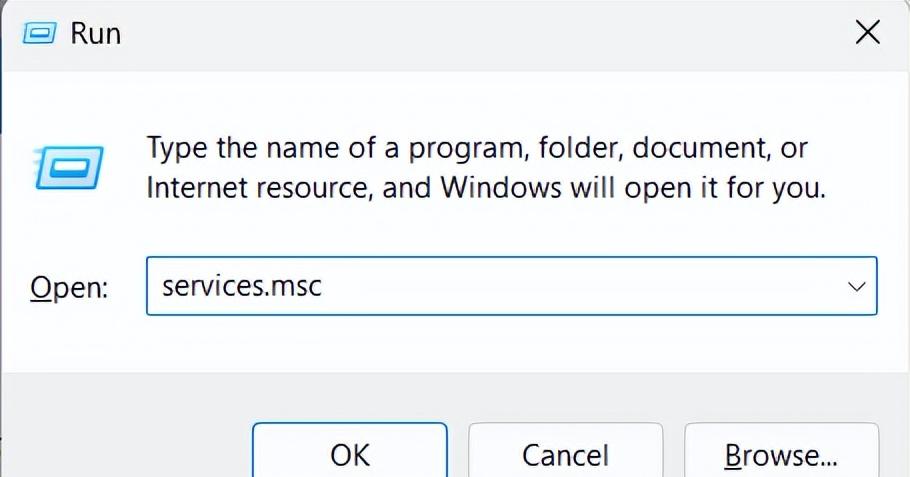Place cursor right after "services.msc"
Image resolution: width=910 pixels, height=477 pixels.
(x=323, y=286)
